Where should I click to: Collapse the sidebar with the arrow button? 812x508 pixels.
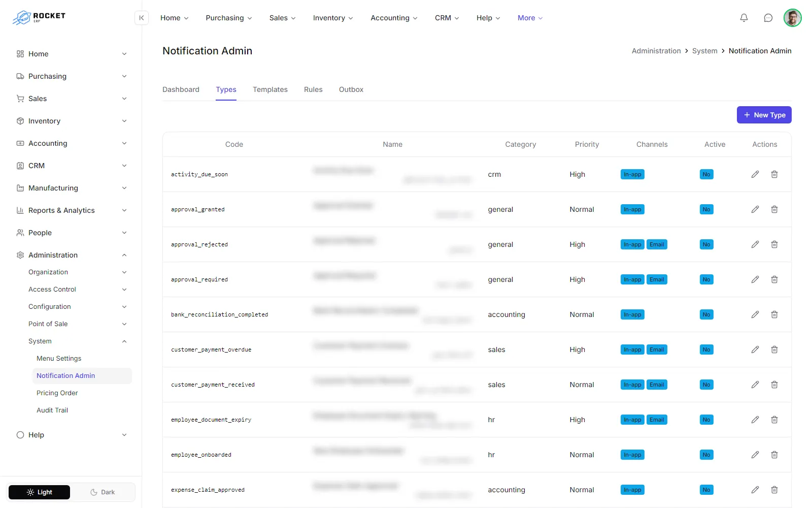tap(142, 18)
